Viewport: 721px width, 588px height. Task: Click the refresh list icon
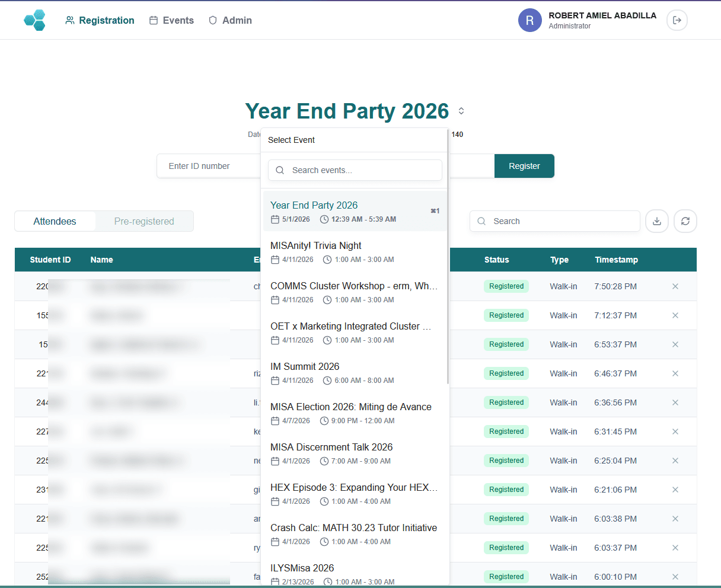[x=685, y=221]
